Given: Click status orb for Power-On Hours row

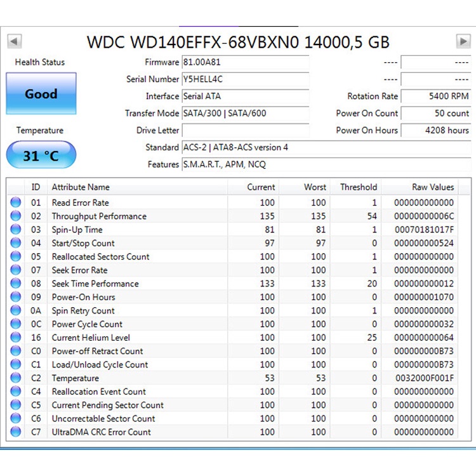Looking at the screenshot, I should point(16,296).
